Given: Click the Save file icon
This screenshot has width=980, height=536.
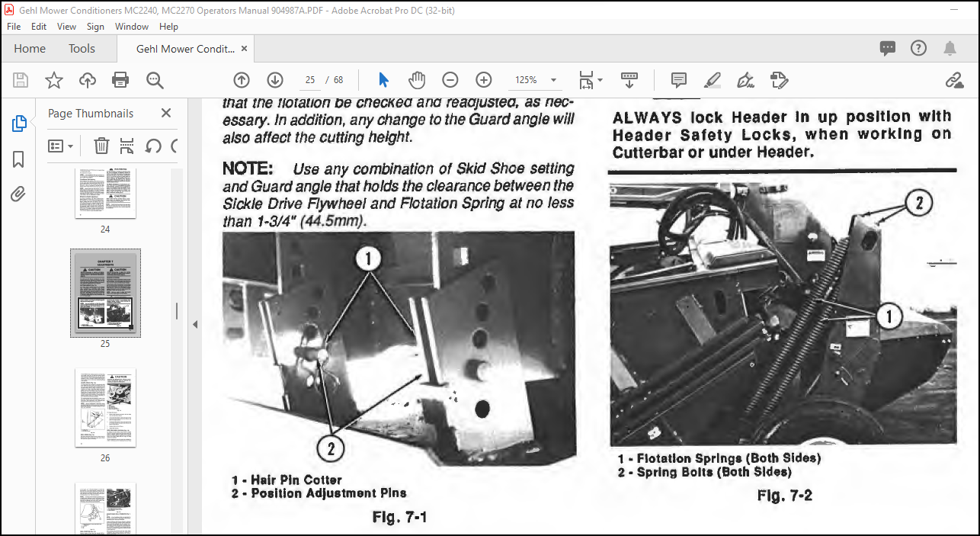Looking at the screenshot, I should (x=21, y=80).
